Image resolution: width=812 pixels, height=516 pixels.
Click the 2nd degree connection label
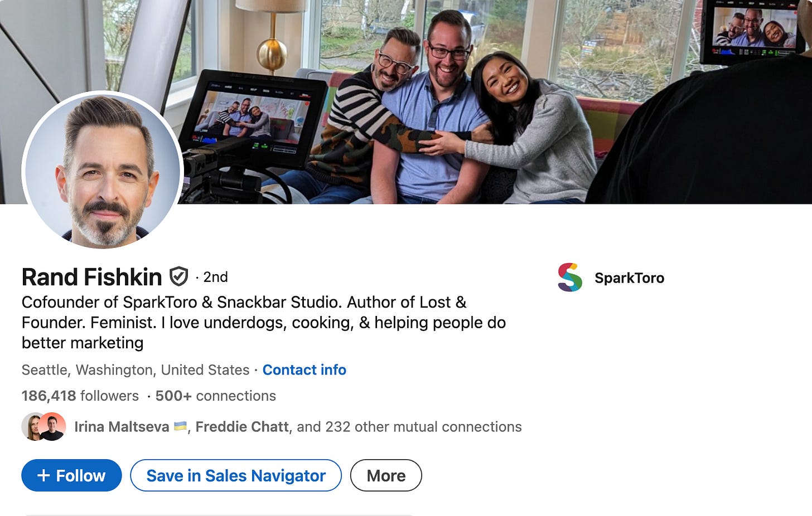215,277
